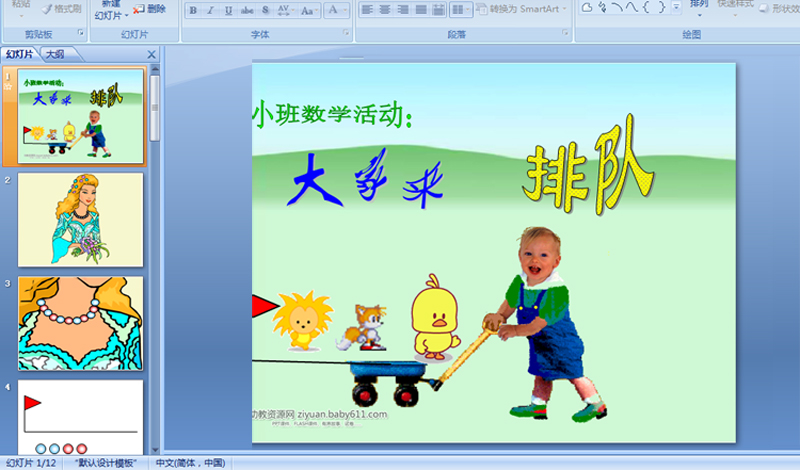The height and width of the screenshot is (470, 800).
Task: Click the right brace shape icon
Action: coord(662,7)
